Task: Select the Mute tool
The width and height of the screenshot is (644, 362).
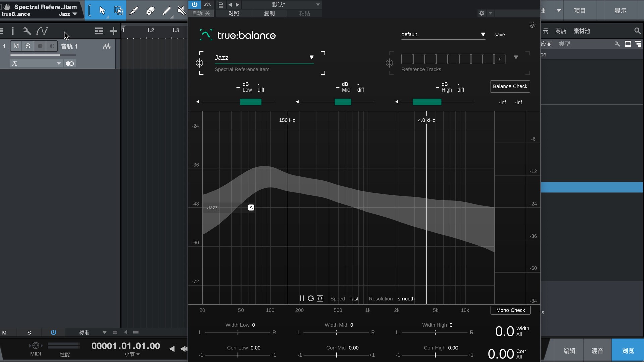Action: click(x=182, y=10)
